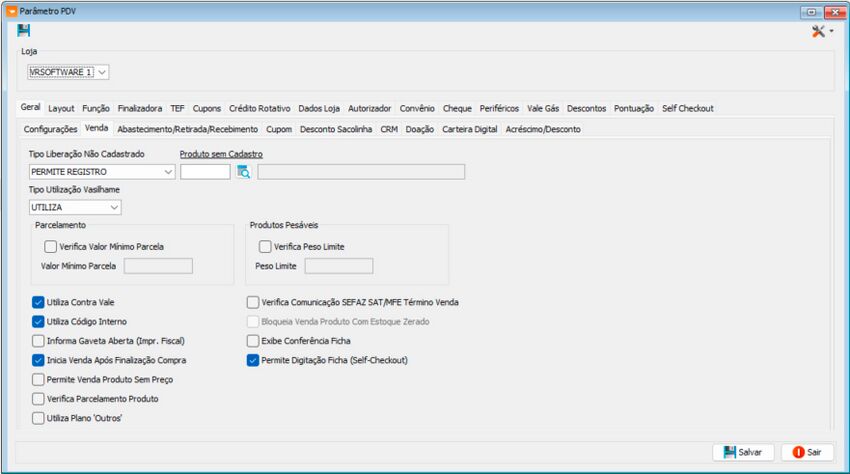This screenshot has width=850, height=474.
Task: Click the Salvar button
Action: (743, 452)
